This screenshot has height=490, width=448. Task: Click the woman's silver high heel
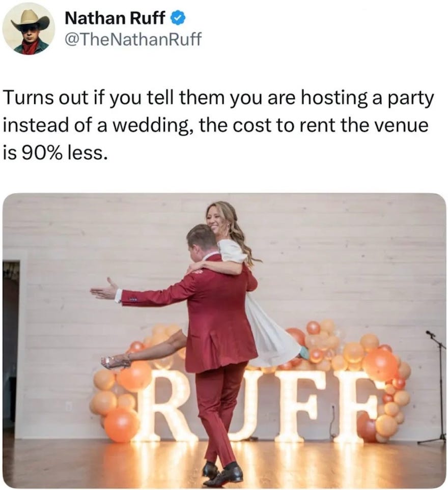[x=116, y=361]
